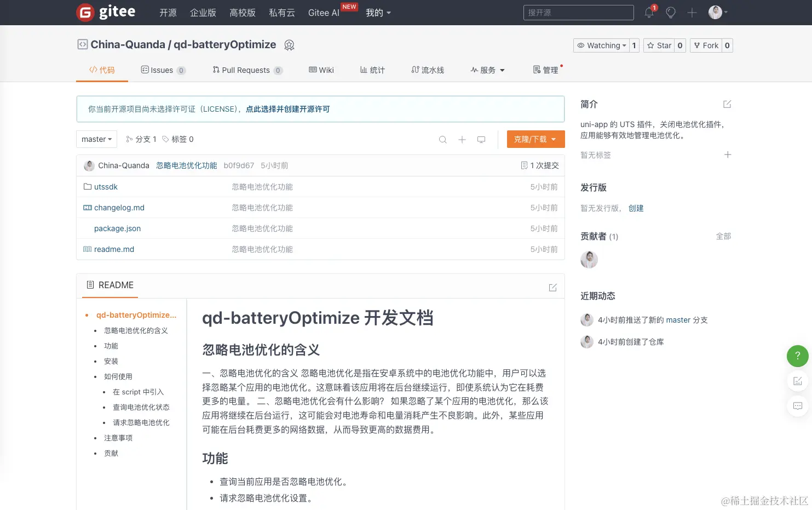Image resolution: width=812 pixels, height=510 pixels.
Task: Click the lightbulb icon in header
Action: 671,13
